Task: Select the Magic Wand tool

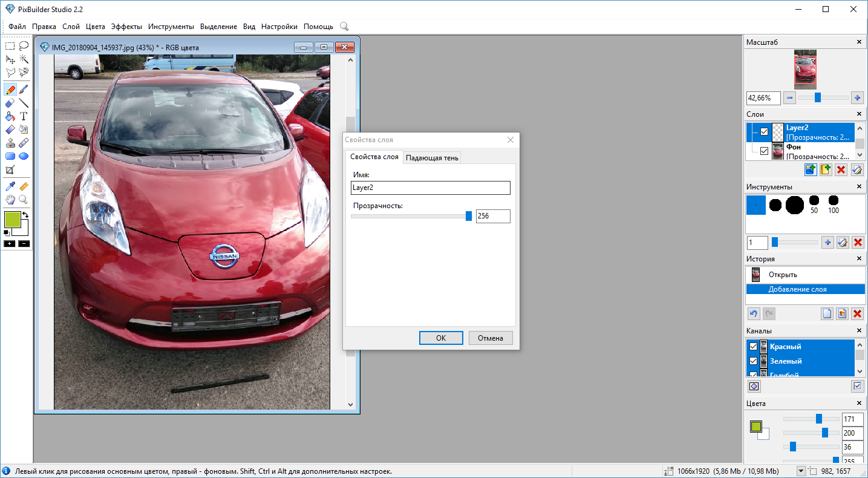Action: coord(24,59)
